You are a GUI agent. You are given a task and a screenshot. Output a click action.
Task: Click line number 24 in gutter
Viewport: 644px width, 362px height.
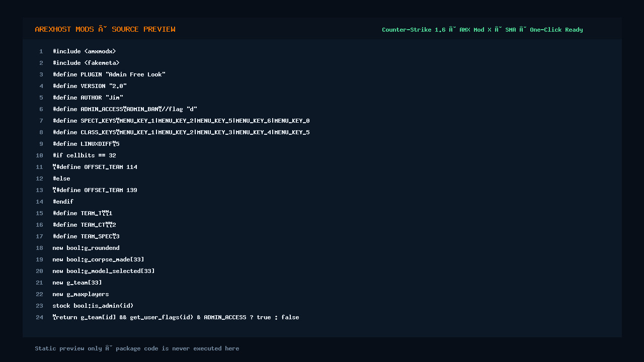39,317
